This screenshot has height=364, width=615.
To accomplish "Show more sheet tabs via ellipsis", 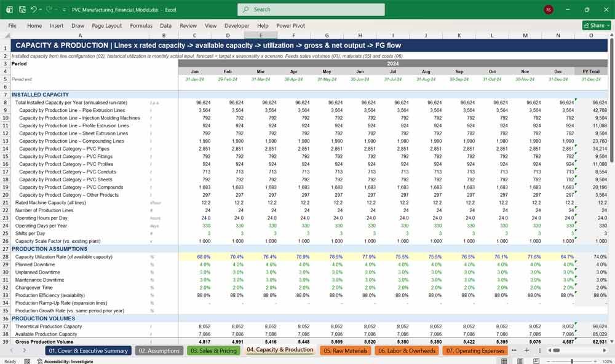I will point(514,350).
